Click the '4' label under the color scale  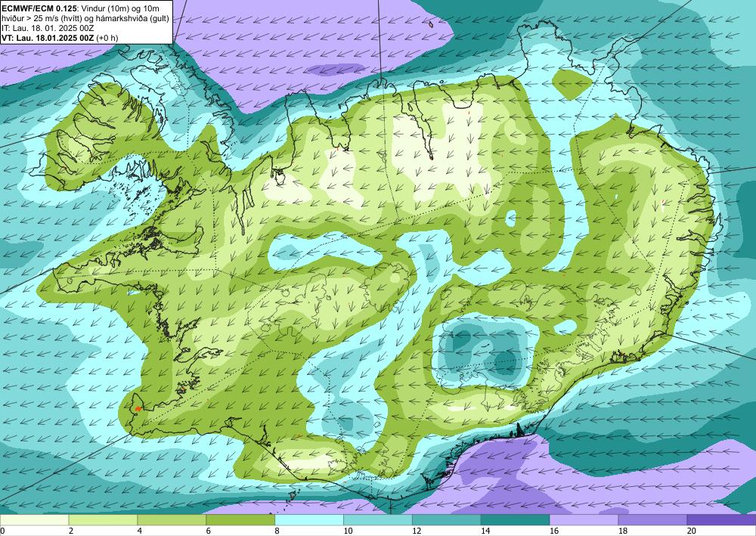click(140, 531)
